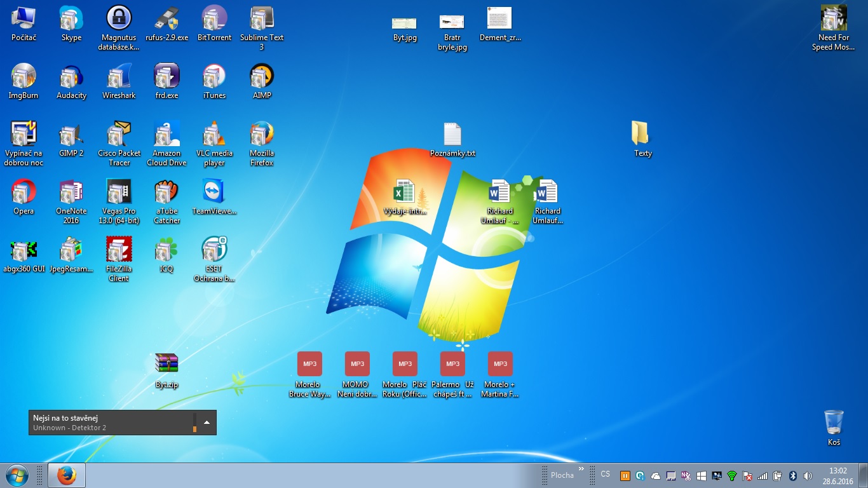
Task: Click the speaker volume tray icon
Action: [808, 475]
